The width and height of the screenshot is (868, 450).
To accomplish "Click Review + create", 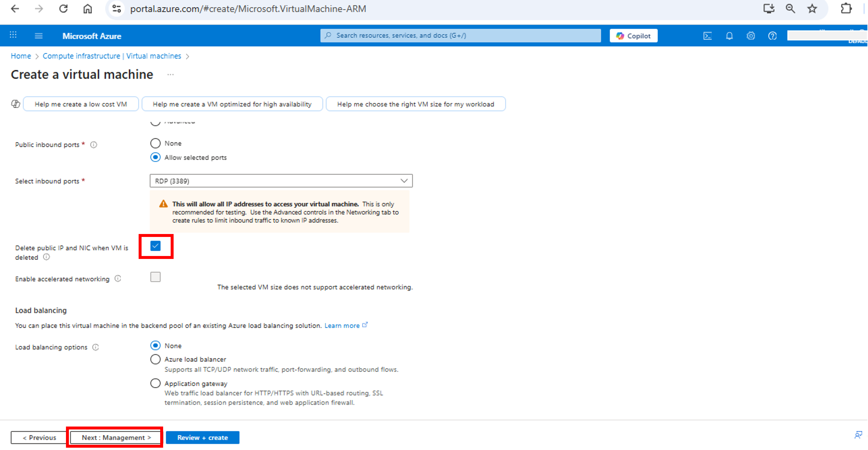I will tap(202, 437).
